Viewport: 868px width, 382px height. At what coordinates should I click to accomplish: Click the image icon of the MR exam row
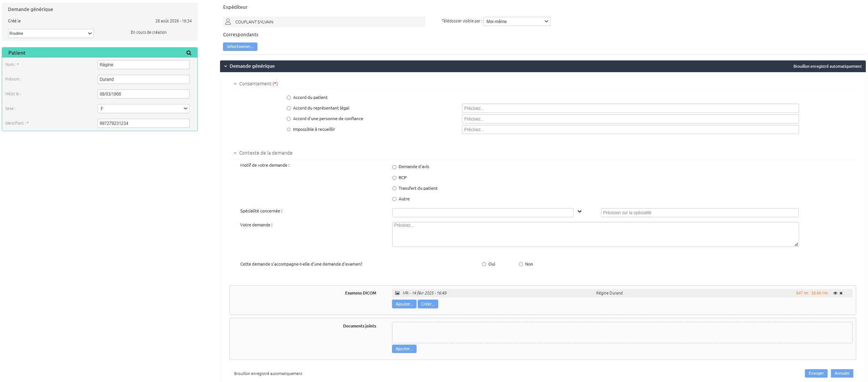[397, 293]
